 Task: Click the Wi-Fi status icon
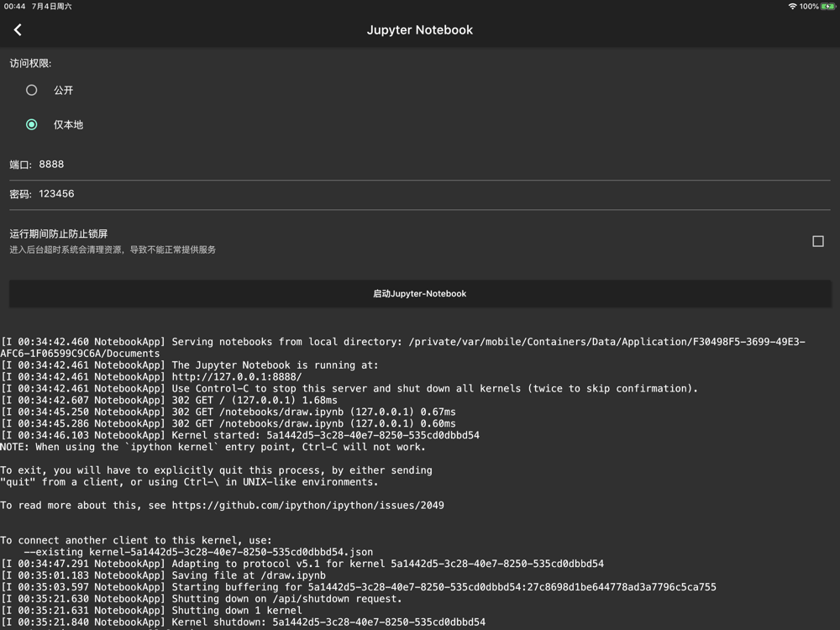pyautogui.click(x=791, y=6)
